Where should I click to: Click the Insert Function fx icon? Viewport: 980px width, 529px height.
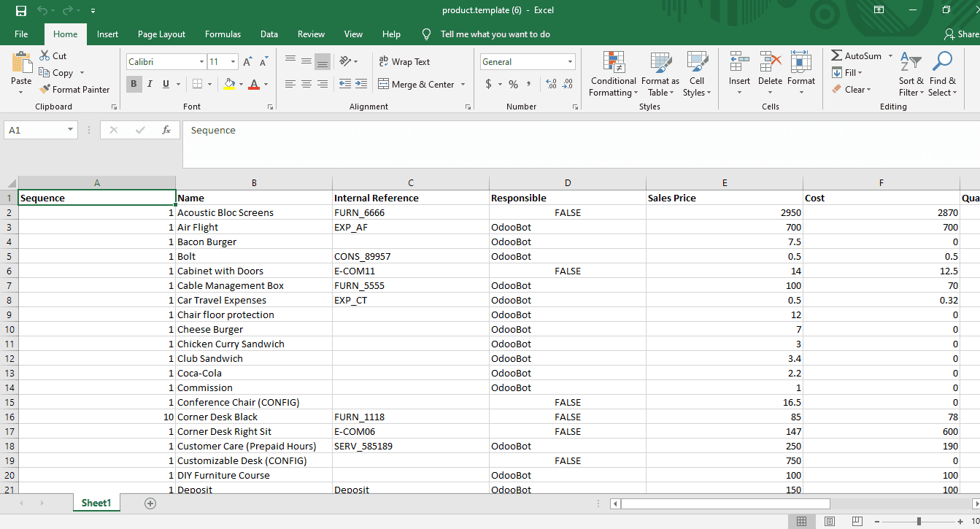[x=166, y=130]
